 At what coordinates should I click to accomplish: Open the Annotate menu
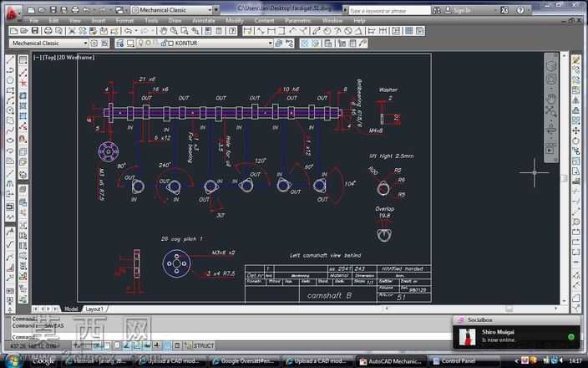pos(204,21)
